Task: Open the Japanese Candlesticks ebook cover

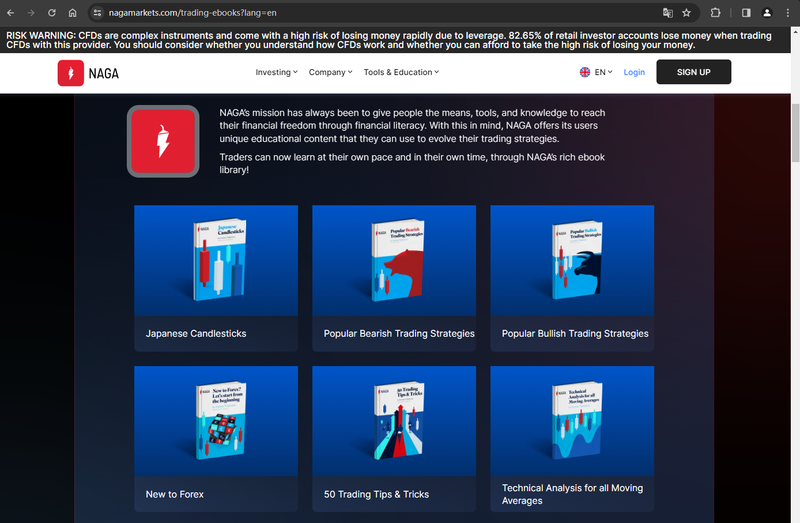Action: (216, 261)
